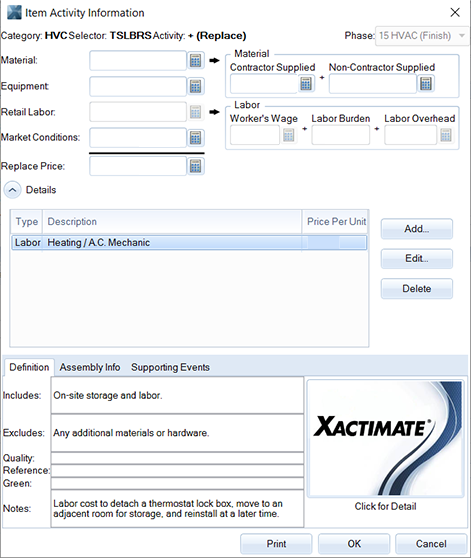Click the Worker's Wage input field
471x558 pixels.
click(255, 135)
